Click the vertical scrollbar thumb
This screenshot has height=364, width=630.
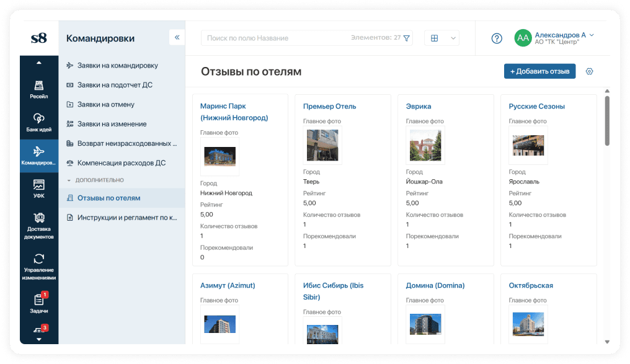[607, 120]
